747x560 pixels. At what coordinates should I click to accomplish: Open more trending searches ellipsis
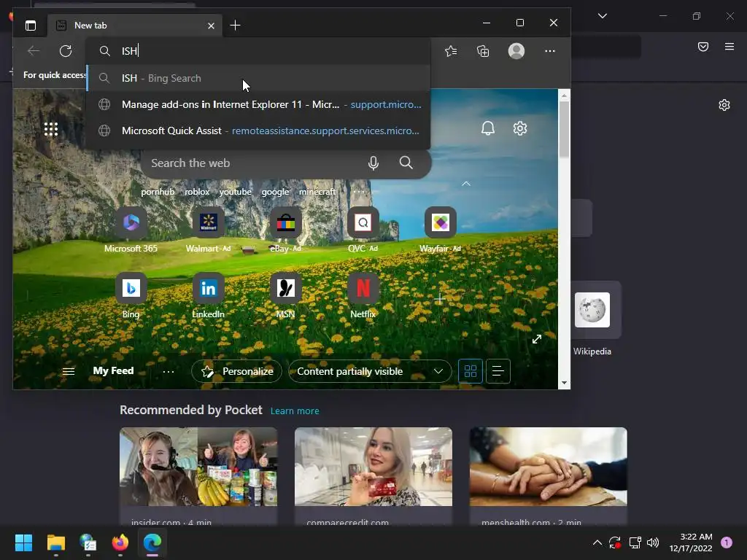(359, 192)
